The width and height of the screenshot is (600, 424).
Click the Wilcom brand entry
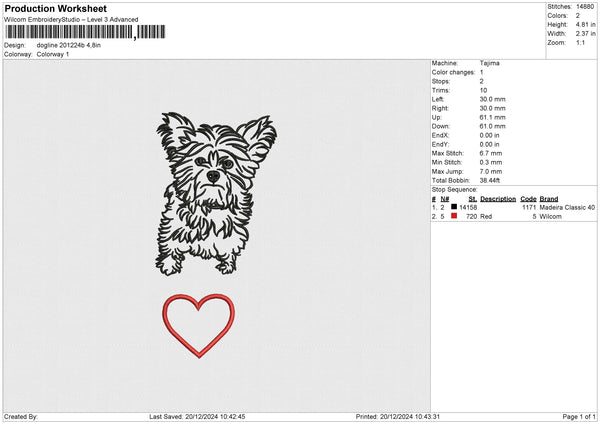tap(551, 217)
